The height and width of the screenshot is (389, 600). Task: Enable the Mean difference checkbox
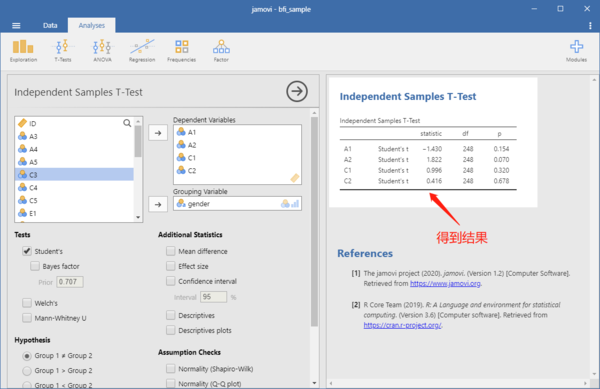pos(171,251)
